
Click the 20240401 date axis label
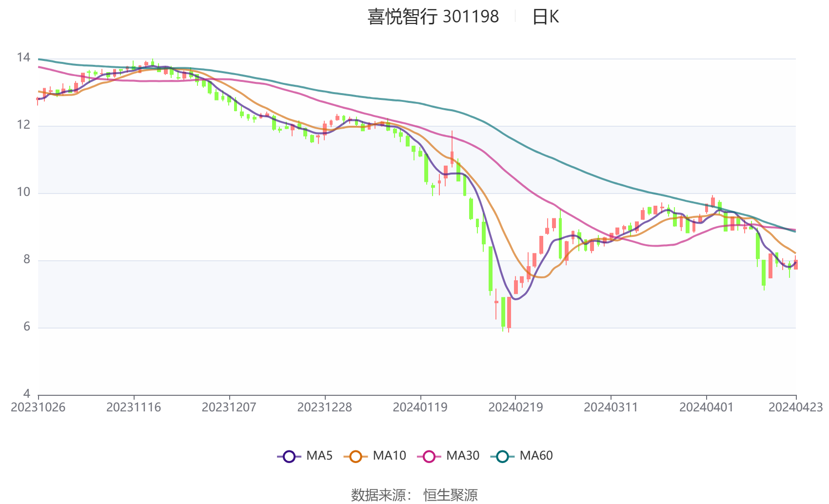click(x=707, y=407)
